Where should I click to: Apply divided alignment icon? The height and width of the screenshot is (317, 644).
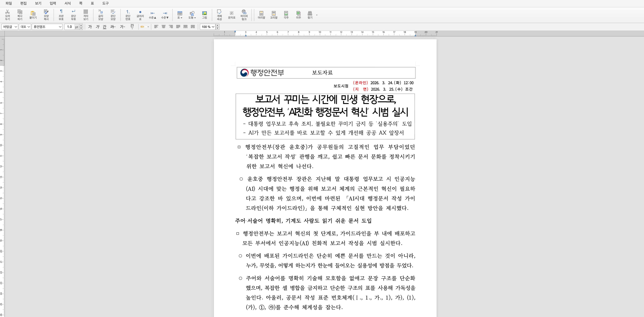[193, 27]
